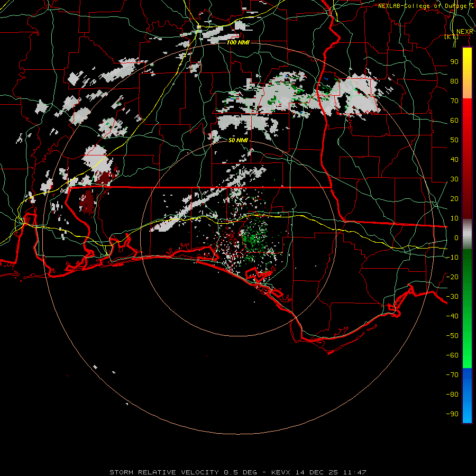Click the '20' label on the color scale

(x=454, y=198)
